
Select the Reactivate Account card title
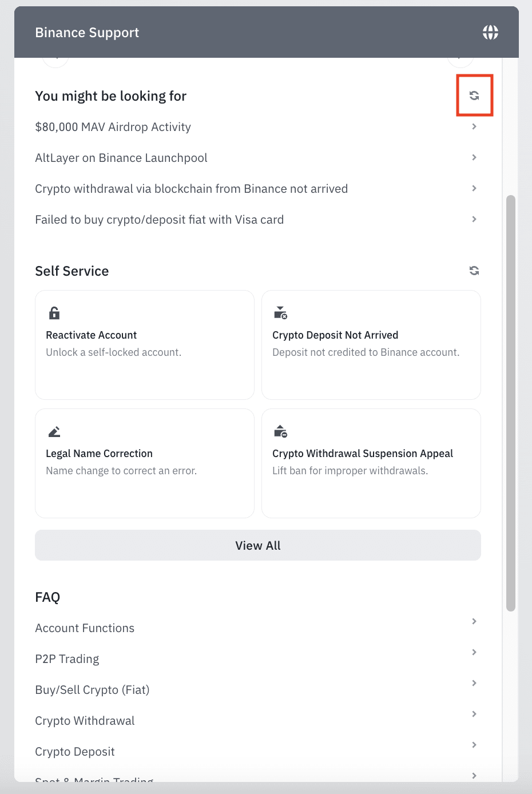[92, 335]
